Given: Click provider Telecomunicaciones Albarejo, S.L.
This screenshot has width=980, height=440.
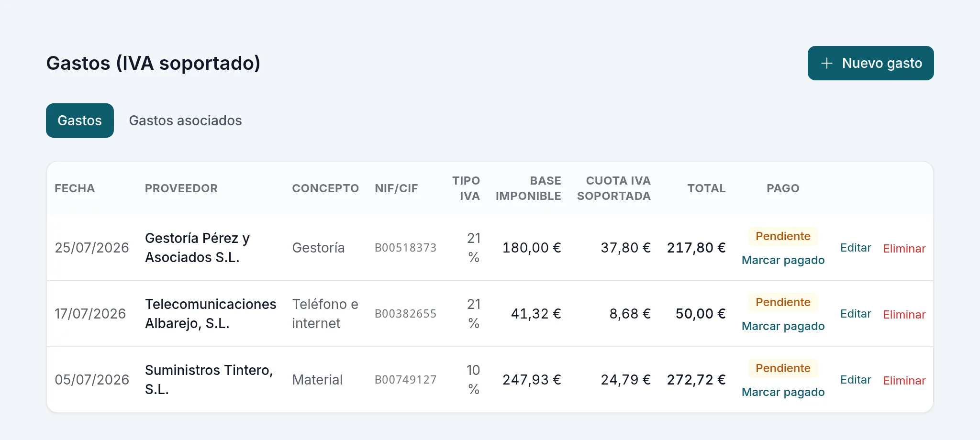Looking at the screenshot, I should point(211,314).
